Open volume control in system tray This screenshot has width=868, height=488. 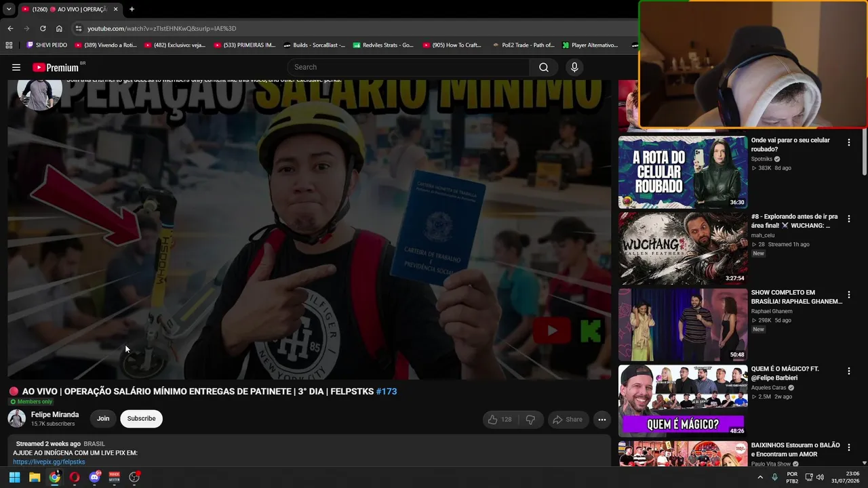click(x=820, y=477)
